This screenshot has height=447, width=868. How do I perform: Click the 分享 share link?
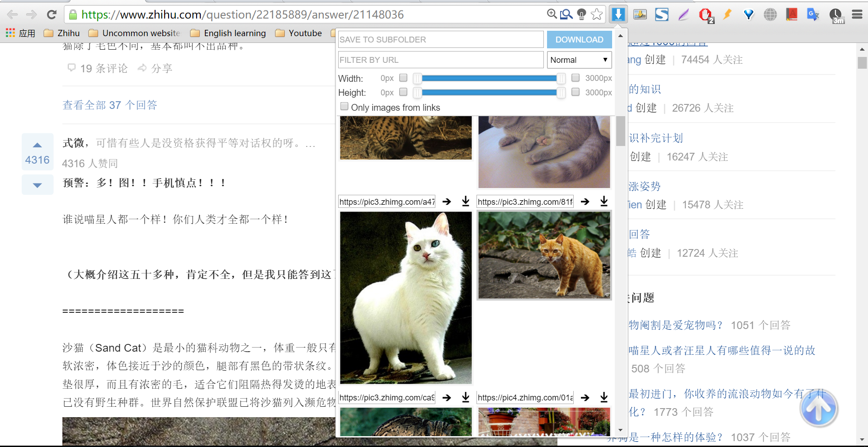point(156,68)
